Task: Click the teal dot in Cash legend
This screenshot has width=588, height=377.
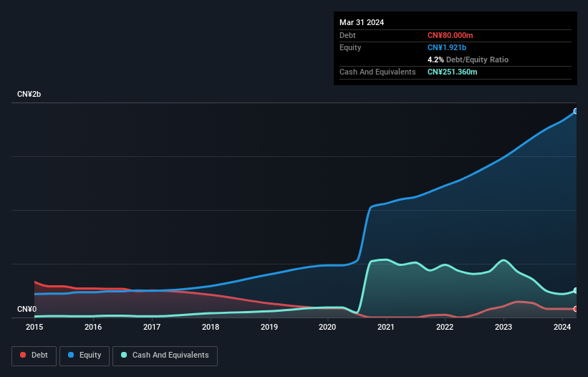Action: coord(124,355)
